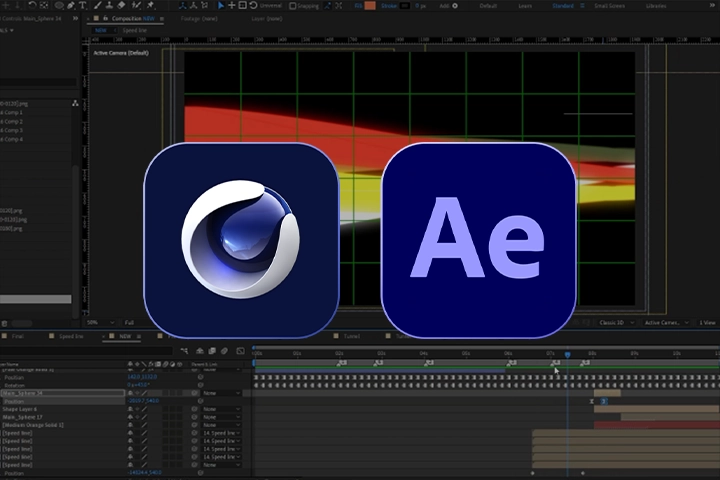The image size is (720, 480).
Task: Select the Main_Sphere 34 layer name
Action: click(22, 393)
